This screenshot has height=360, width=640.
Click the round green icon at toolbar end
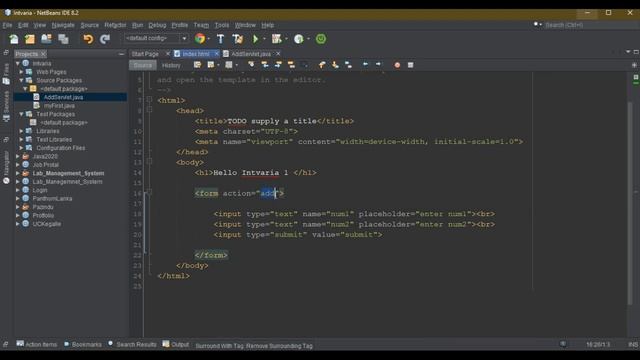point(321,39)
